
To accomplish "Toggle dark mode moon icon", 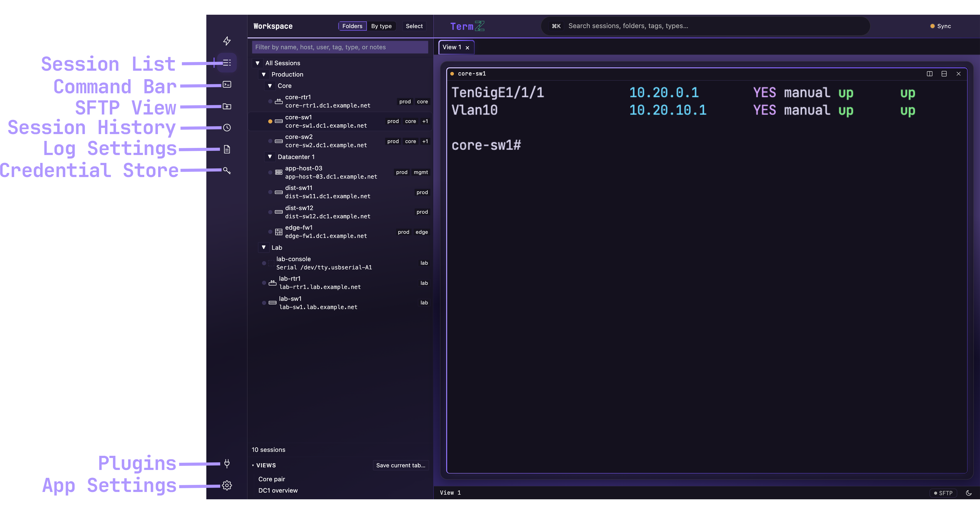I will 969,493.
